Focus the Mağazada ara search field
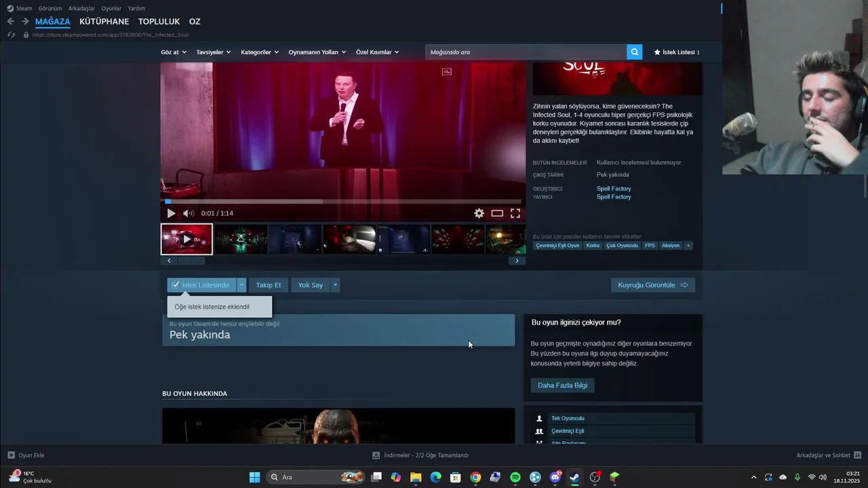This screenshot has width=868, height=488. tap(526, 52)
